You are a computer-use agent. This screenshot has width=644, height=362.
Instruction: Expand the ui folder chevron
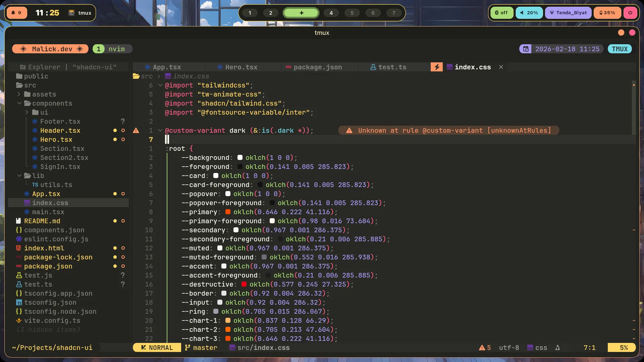click(x=27, y=112)
